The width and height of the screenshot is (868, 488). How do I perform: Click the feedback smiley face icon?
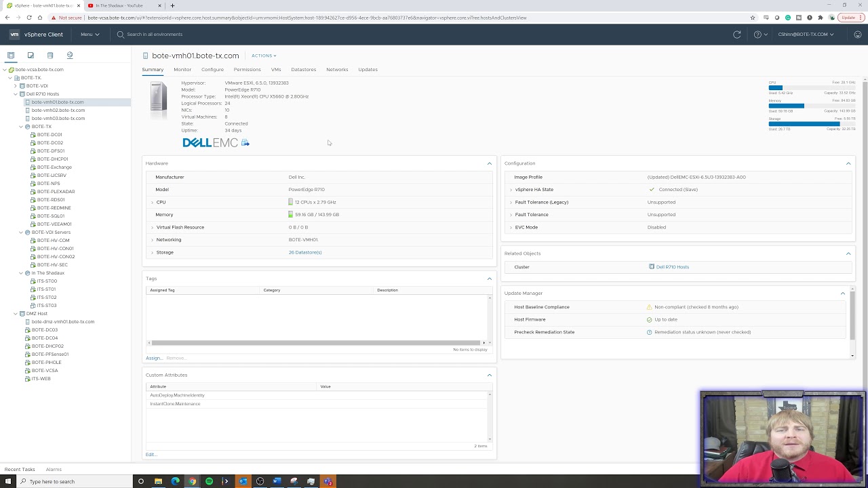(x=858, y=35)
